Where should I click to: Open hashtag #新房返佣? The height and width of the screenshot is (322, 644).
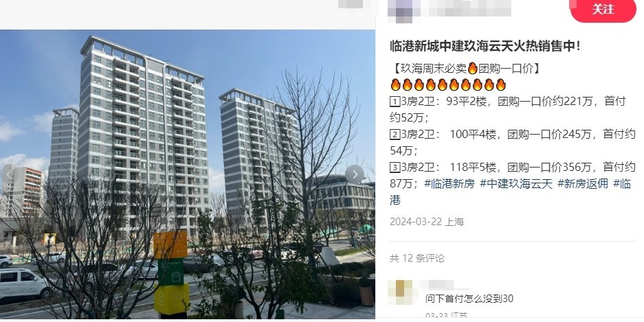pyautogui.click(x=583, y=184)
